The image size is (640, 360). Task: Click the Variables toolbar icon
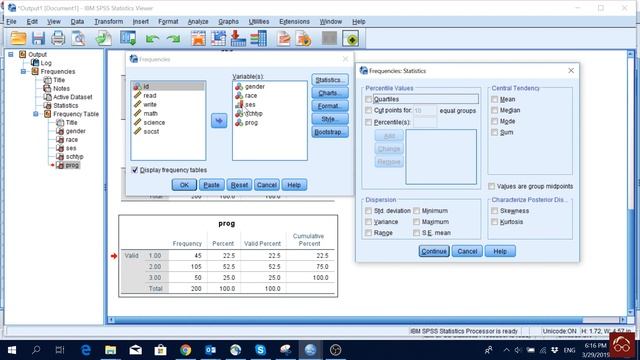258,39
